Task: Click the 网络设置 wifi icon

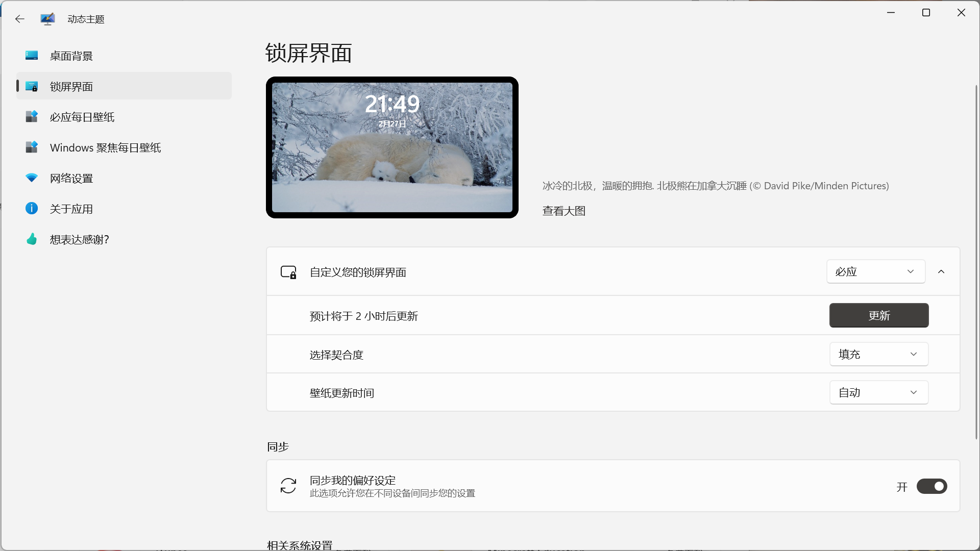Action: pos(32,178)
